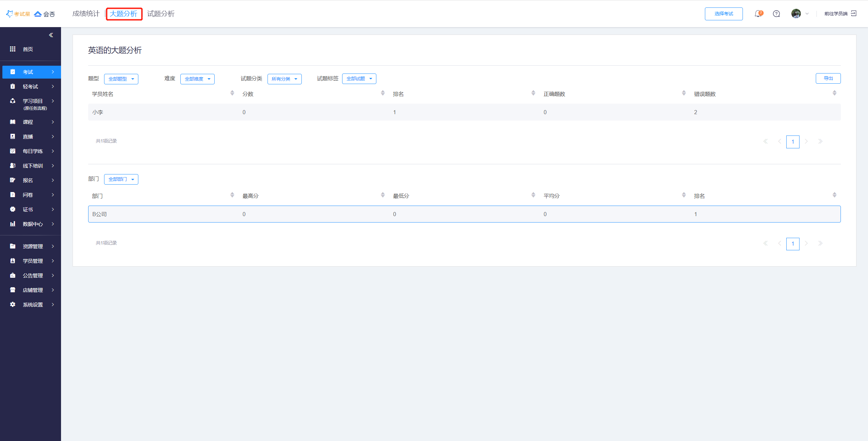This screenshot has height=441, width=868.
Task: Open the 全部题型 dropdown
Action: point(121,79)
